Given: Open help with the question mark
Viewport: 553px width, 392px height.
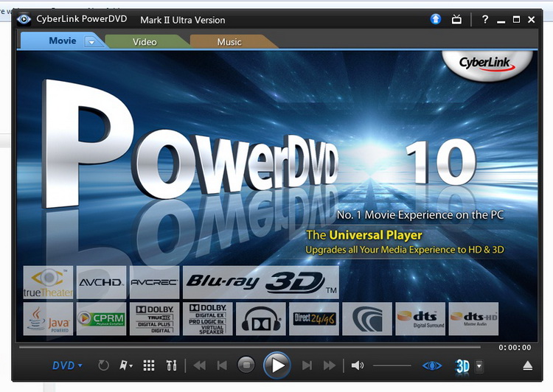Looking at the screenshot, I should point(485,19).
